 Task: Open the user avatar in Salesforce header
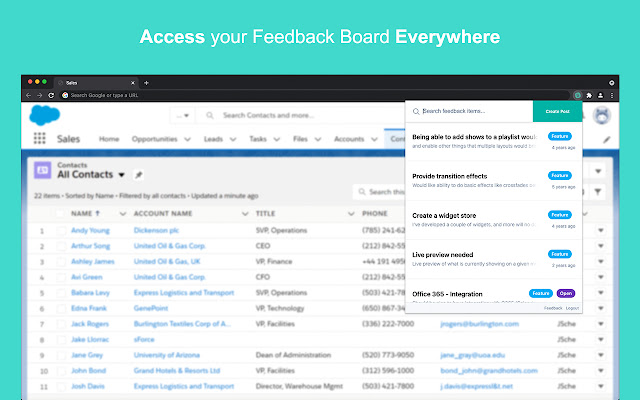pos(602,116)
